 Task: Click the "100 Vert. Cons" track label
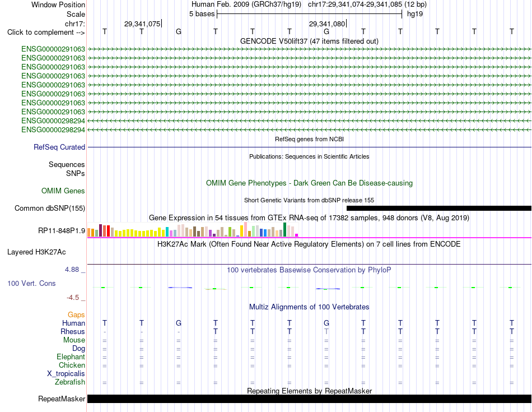click(31, 283)
